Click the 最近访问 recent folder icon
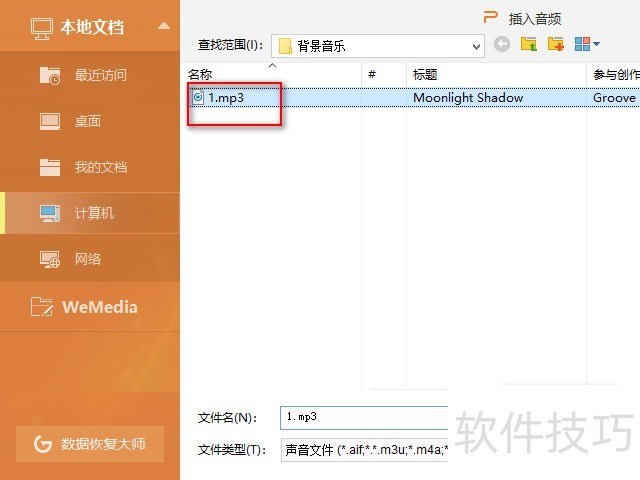640x480 pixels. pyautogui.click(x=50, y=76)
